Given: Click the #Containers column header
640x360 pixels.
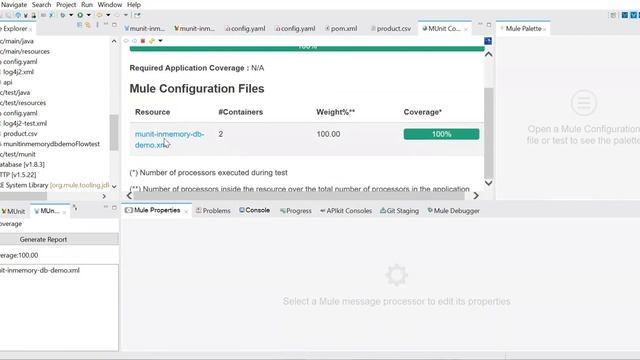Looking at the screenshot, I should (x=240, y=112).
